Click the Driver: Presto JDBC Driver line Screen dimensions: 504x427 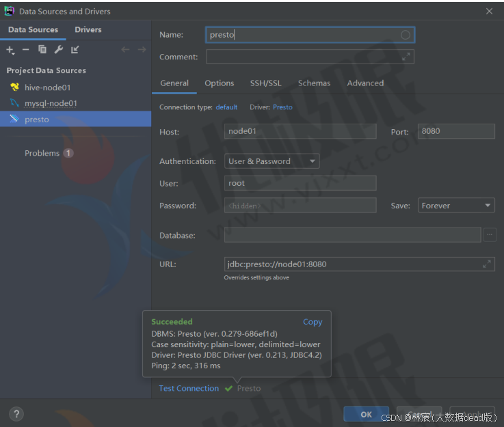click(237, 355)
